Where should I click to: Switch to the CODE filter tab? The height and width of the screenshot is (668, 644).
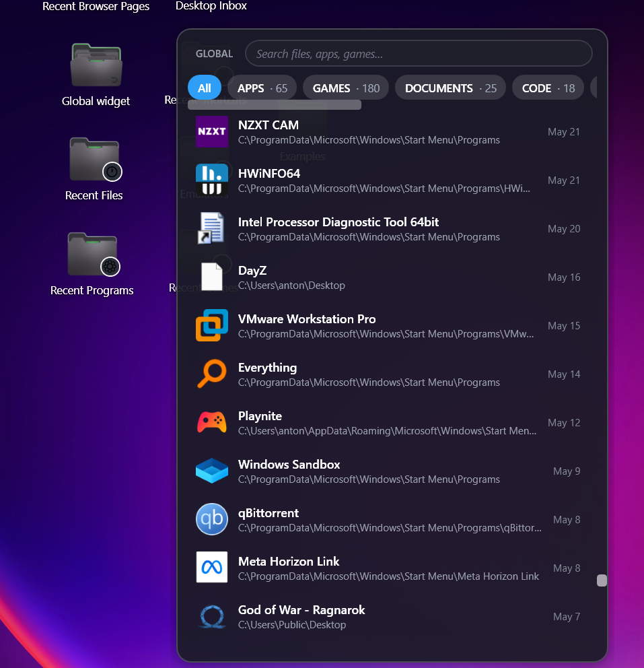(548, 88)
